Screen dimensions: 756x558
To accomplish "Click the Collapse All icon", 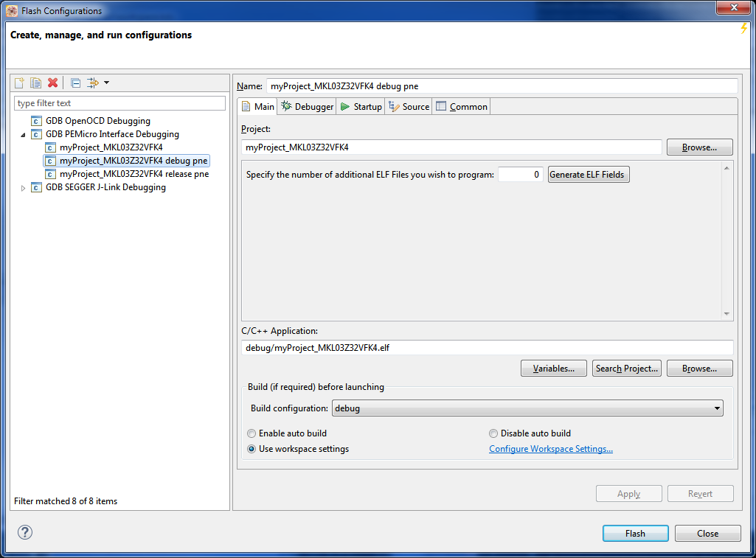I will tap(75, 83).
